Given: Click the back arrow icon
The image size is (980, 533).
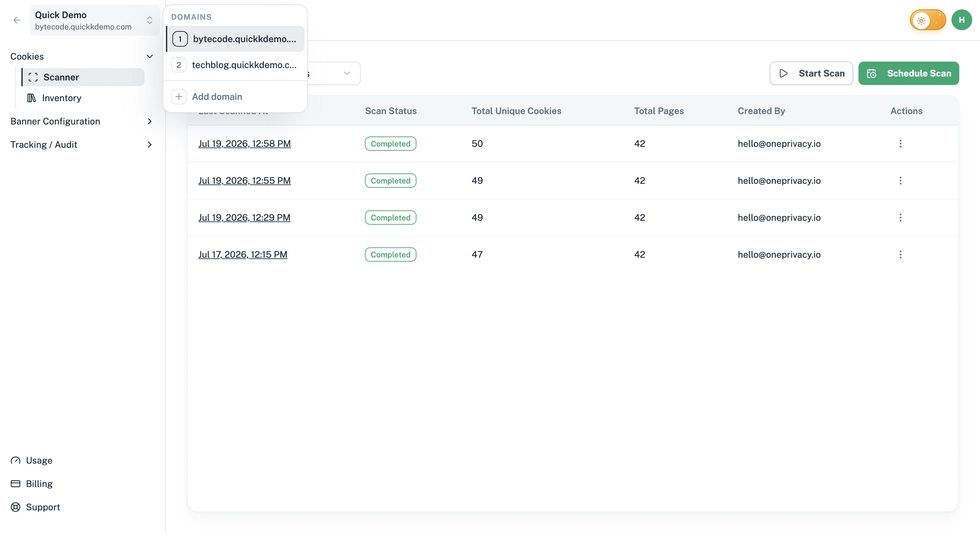Looking at the screenshot, I should (x=17, y=20).
